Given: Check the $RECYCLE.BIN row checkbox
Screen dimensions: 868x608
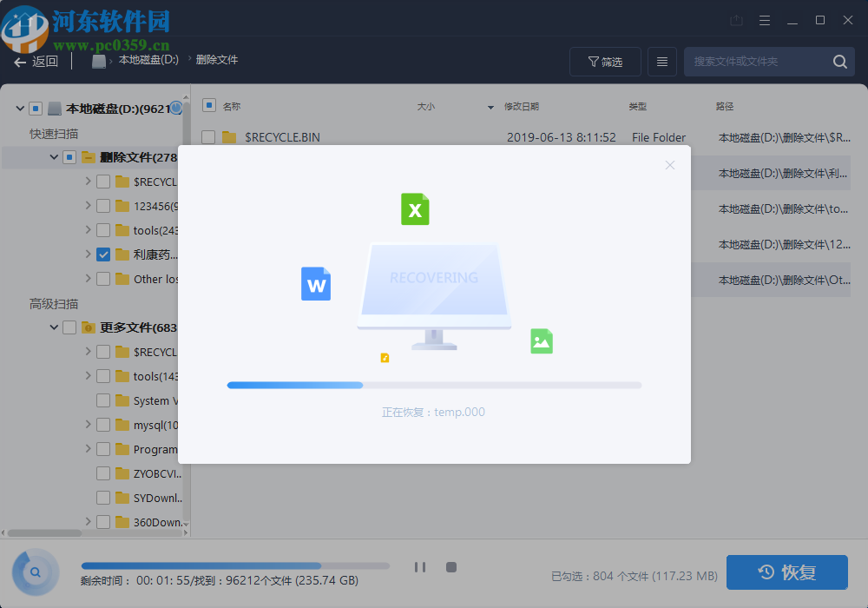Looking at the screenshot, I should click(208, 137).
